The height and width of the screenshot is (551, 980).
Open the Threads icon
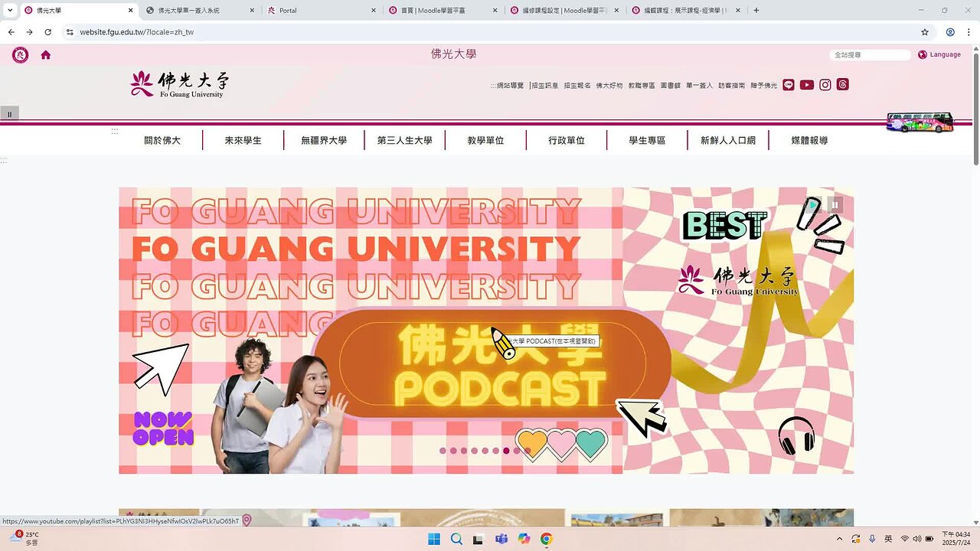[842, 84]
